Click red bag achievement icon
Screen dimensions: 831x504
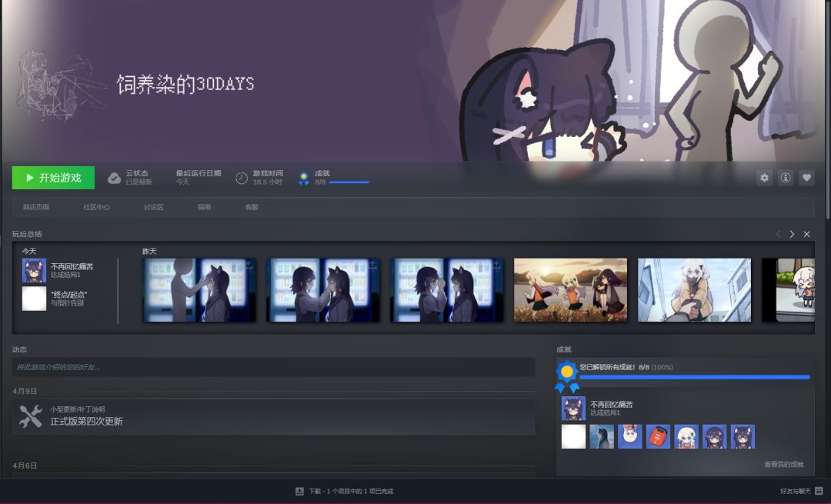(x=658, y=437)
